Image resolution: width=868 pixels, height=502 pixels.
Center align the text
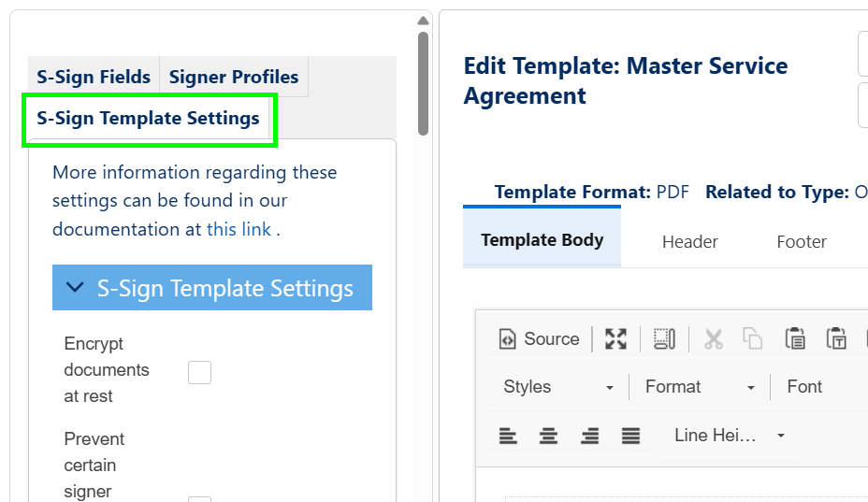pyautogui.click(x=549, y=436)
